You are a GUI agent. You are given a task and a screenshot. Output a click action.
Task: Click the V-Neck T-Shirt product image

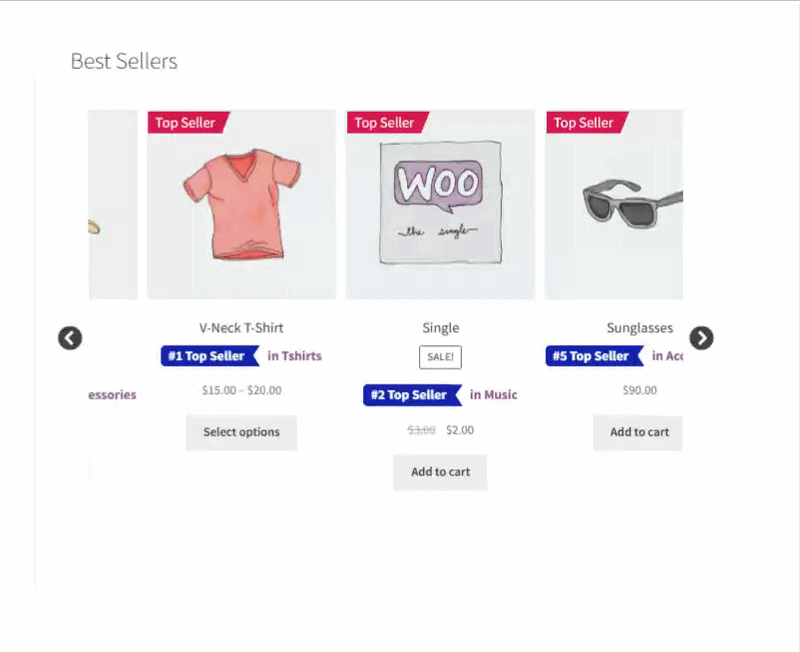point(241,204)
